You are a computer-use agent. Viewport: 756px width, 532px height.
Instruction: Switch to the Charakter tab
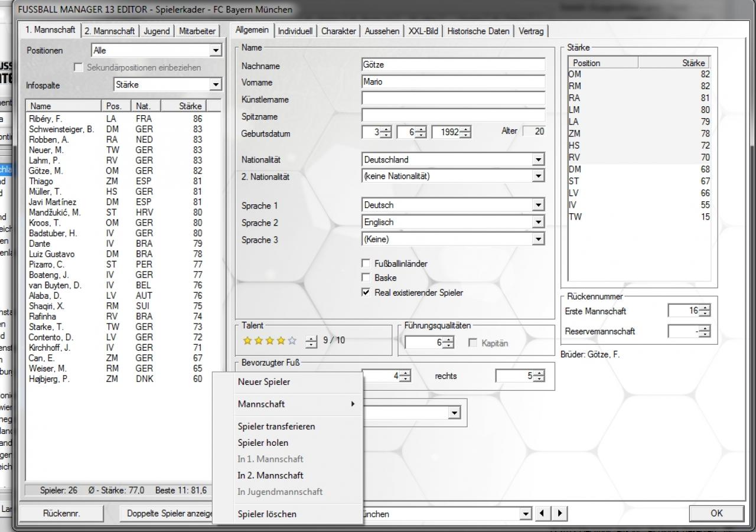338,31
